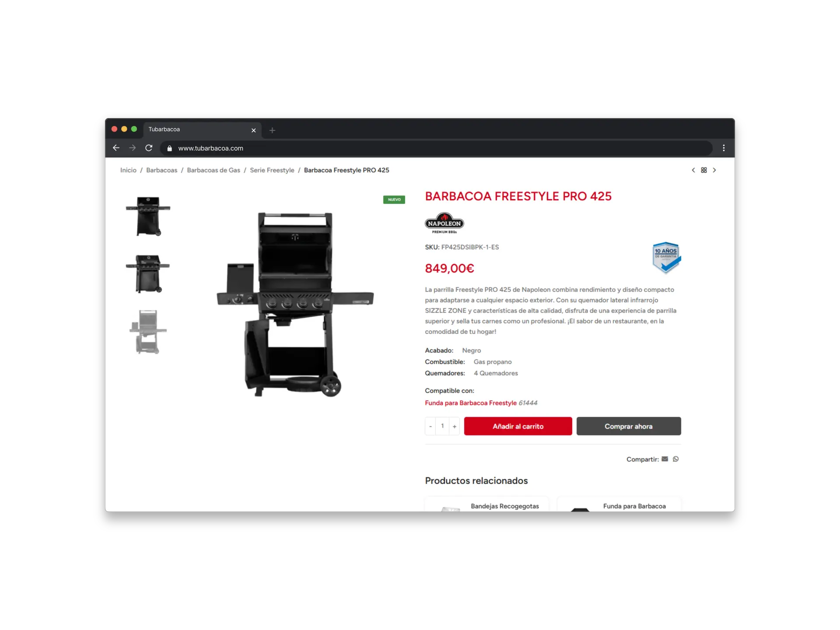The width and height of the screenshot is (840, 630).
Task: Select the Tubarbacoa browser tab
Action: point(203,129)
